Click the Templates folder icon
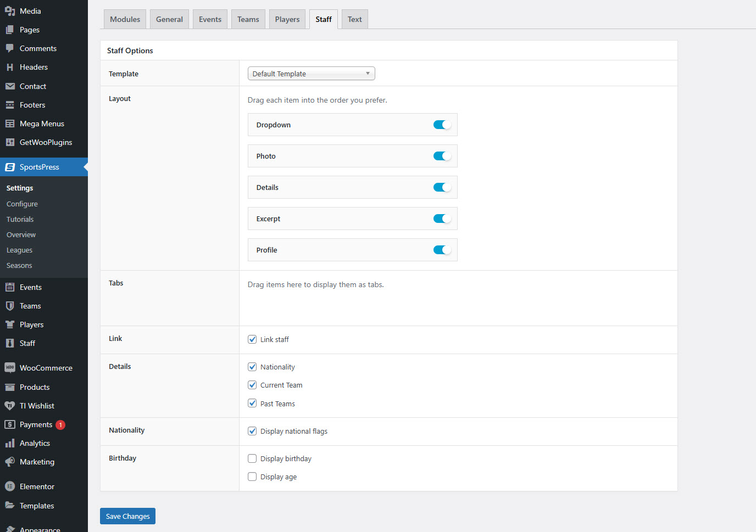The width and height of the screenshot is (756, 532). 10,506
